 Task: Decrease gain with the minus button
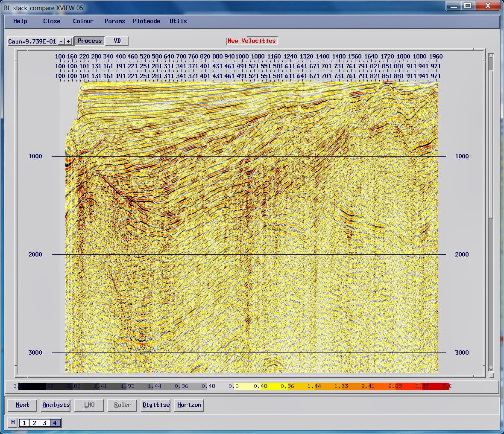(x=61, y=41)
